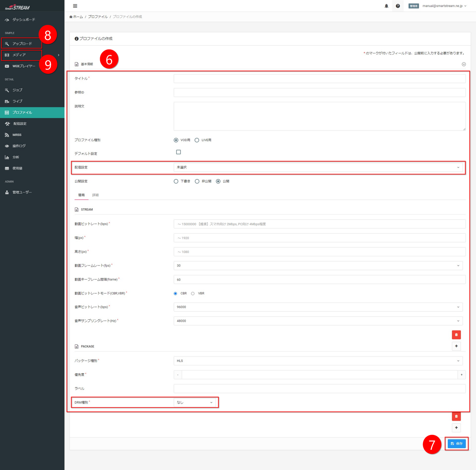The width and height of the screenshot is (476, 470).
Task: Click the plus icon beside PACKAGE heading
Action: tap(456, 346)
